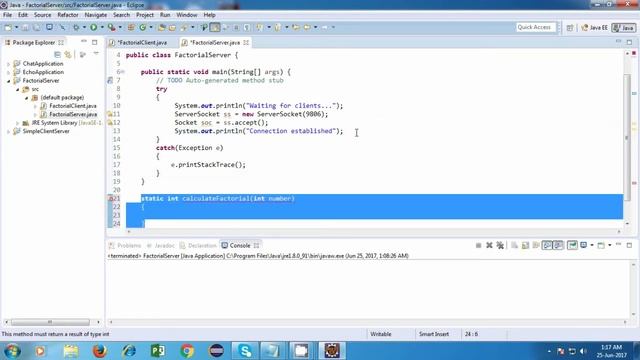This screenshot has width=640, height=360.
Task: Open the Run button dropdown arrow
Action: pos(102,27)
